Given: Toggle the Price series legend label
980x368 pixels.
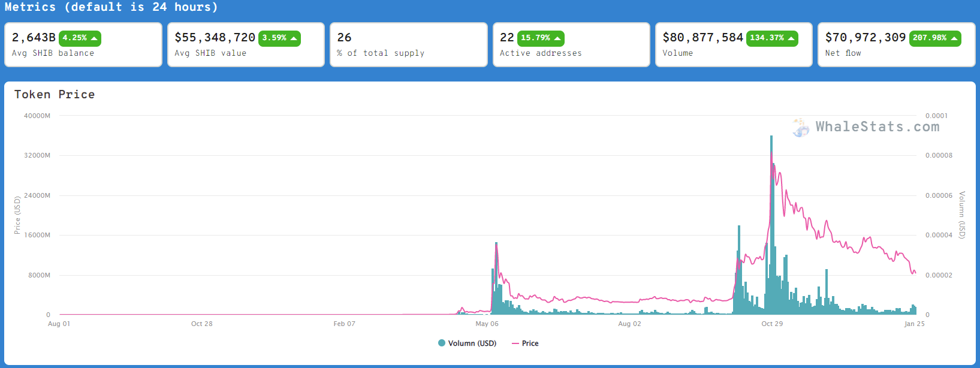Looking at the screenshot, I should tap(530, 343).
